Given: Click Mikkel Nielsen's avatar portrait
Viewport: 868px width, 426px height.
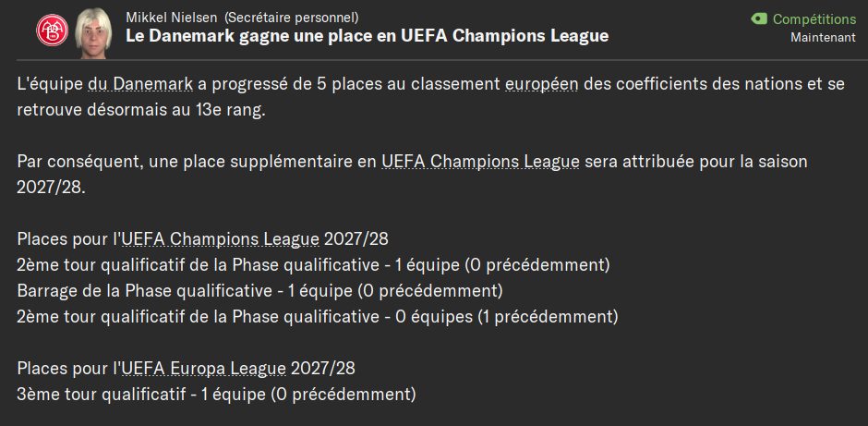Looking at the screenshot, I should click(95, 29).
